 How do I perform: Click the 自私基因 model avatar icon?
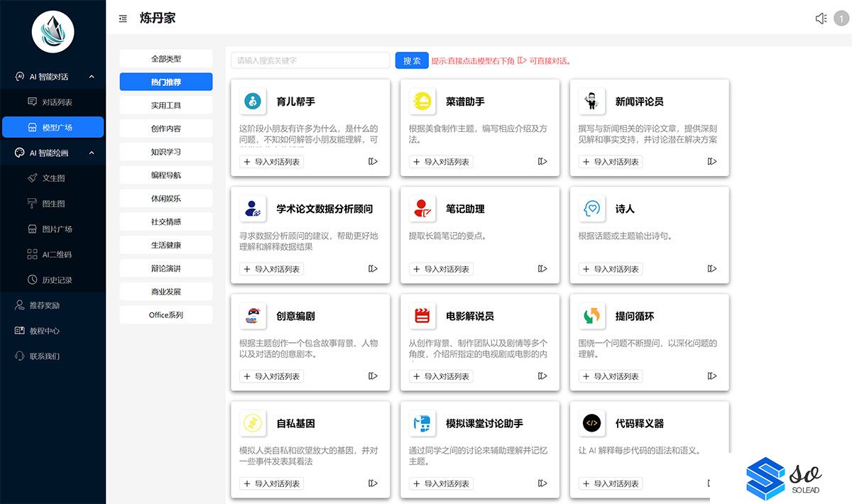[x=253, y=423]
